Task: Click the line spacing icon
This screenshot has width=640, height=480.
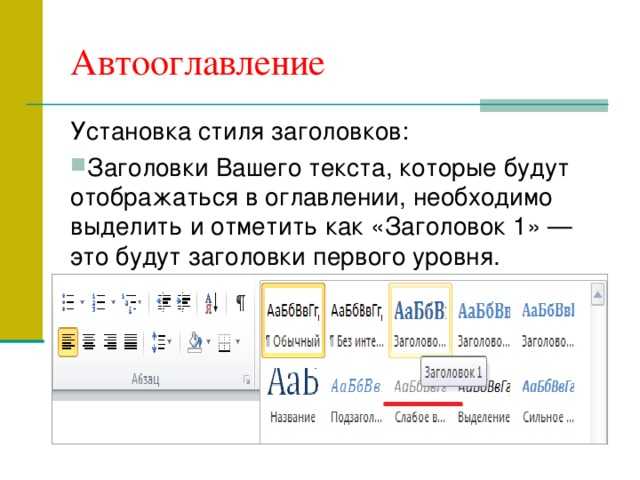Action: pos(158,342)
